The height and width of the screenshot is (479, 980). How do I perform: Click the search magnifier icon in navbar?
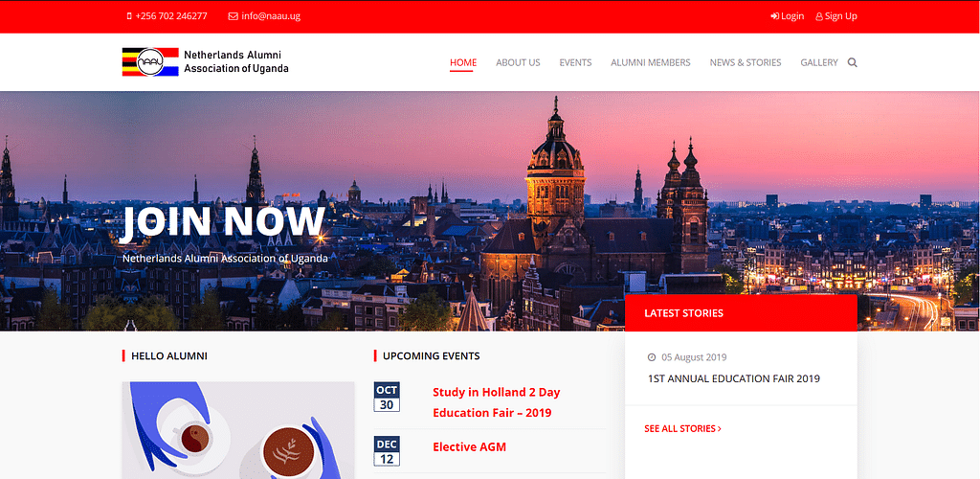click(852, 63)
